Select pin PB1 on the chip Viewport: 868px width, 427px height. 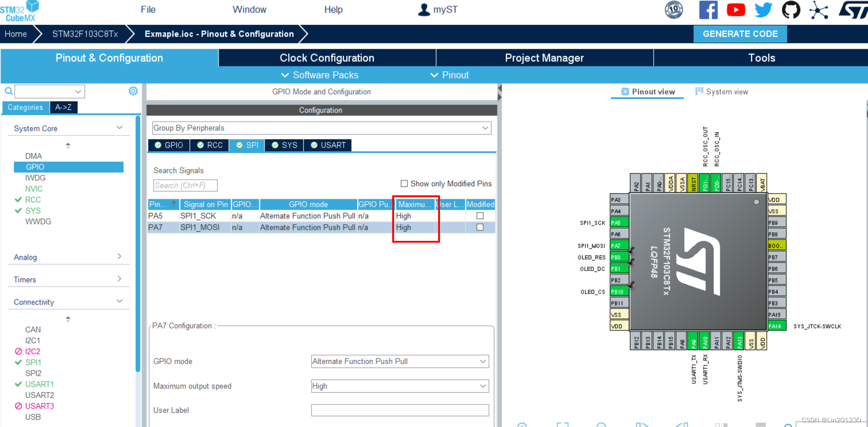619,268
